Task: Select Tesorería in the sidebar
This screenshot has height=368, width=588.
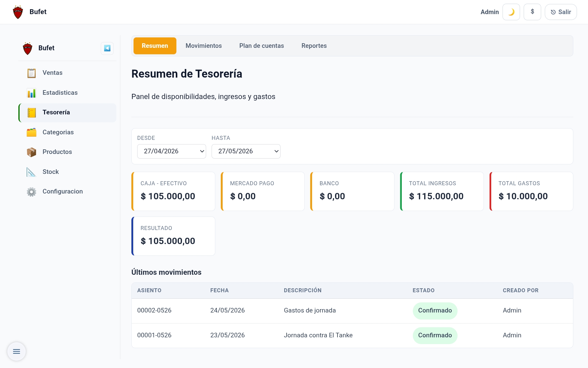Action: point(67,113)
